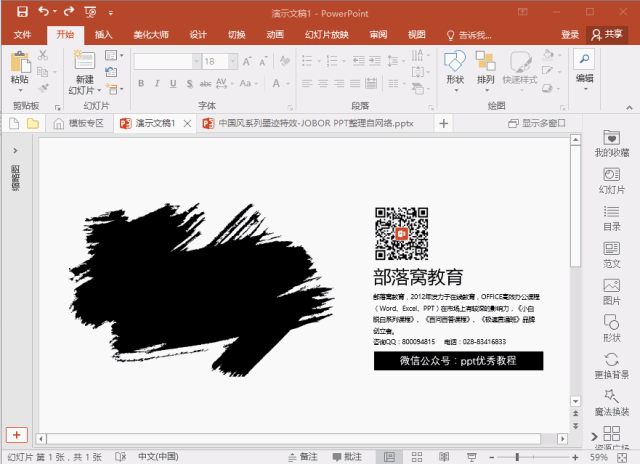Toggle Bold formatting button

[x=141, y=84]
